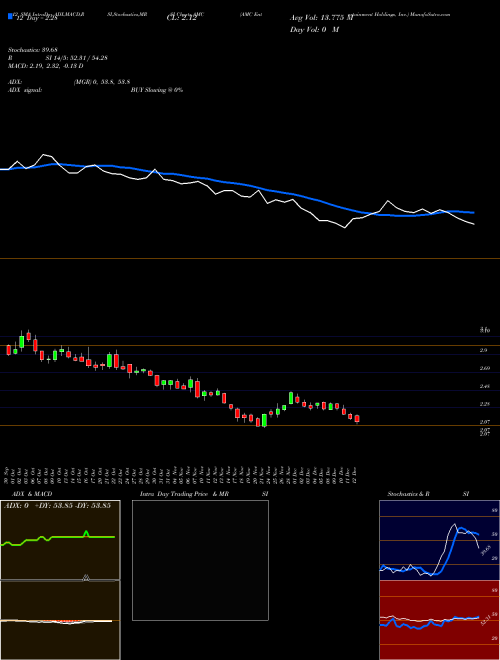Click the 'Stochastics & R' panel title

tap(409, 494)
